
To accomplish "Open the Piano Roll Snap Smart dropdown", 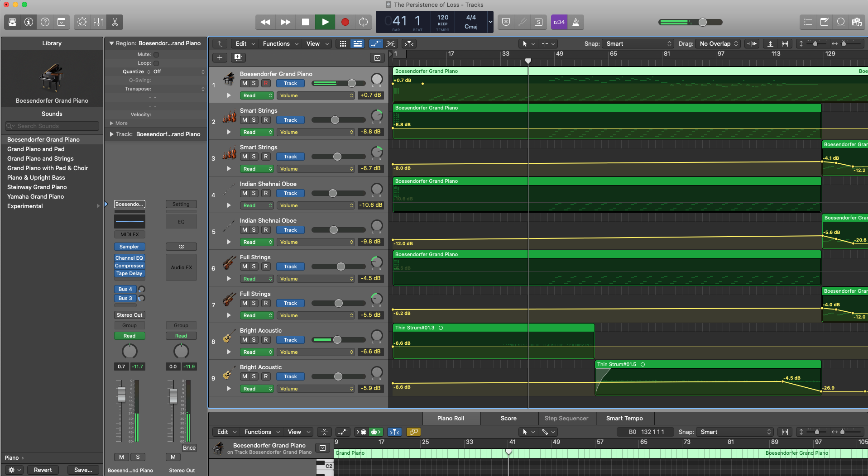I will [734, 432].
